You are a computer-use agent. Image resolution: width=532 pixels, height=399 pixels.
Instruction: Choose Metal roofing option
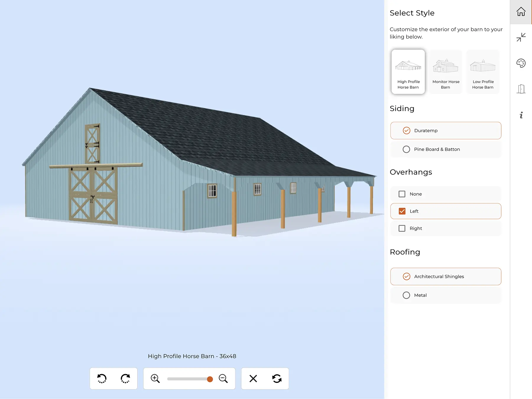click(406, 295)
